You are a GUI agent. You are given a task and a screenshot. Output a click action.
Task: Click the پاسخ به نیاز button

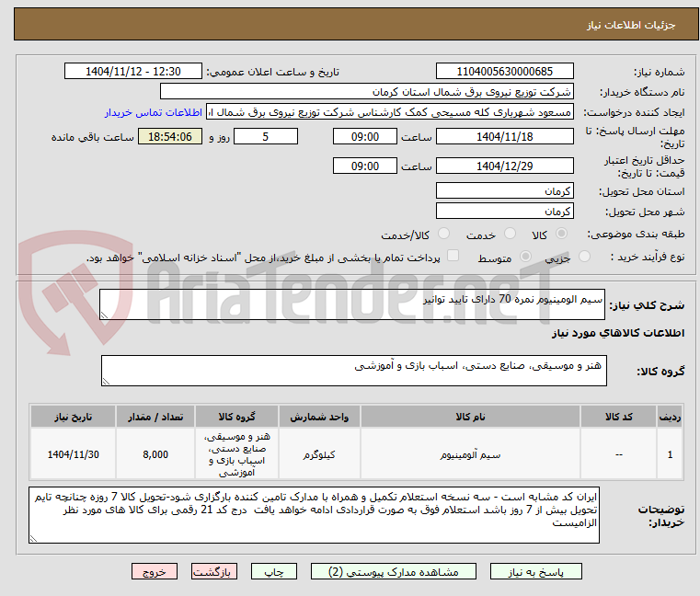(x=535, y=572)
